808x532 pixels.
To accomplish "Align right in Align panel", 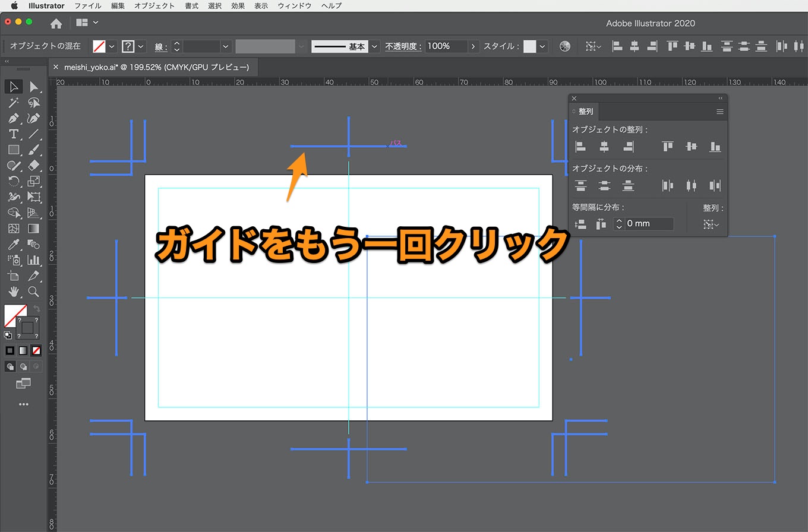I will [628, 146].
